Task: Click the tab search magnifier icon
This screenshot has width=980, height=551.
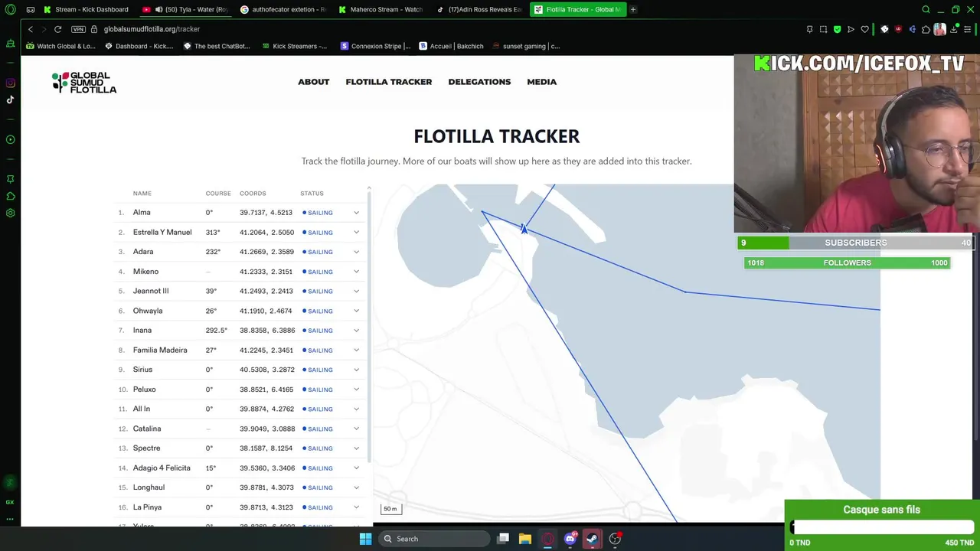Action: click(x=926, y=9)
